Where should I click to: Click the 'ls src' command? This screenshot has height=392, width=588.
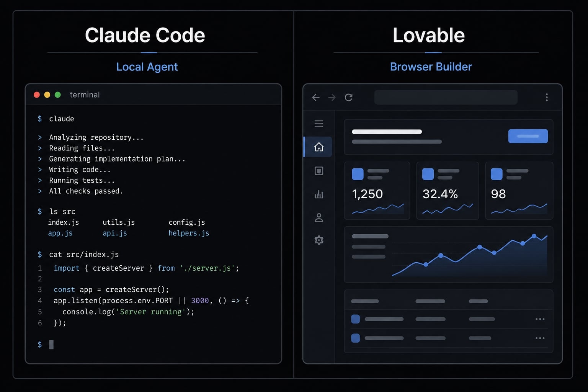tap(62, 212)
